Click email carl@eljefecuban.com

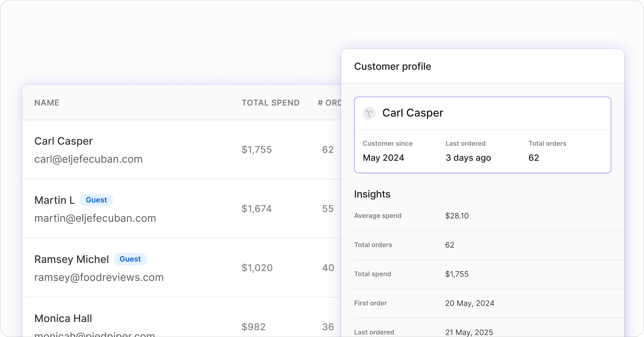(x=89, y=159)
